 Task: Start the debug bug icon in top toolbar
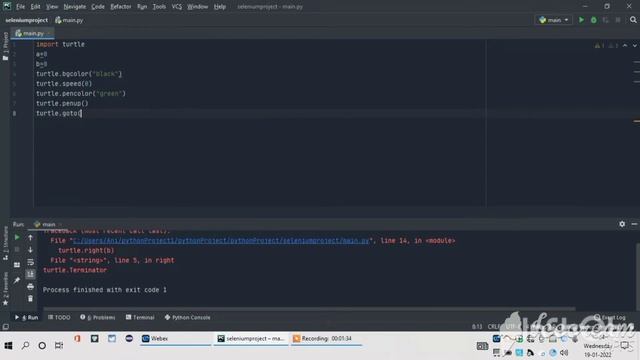[x=593, y=20]
